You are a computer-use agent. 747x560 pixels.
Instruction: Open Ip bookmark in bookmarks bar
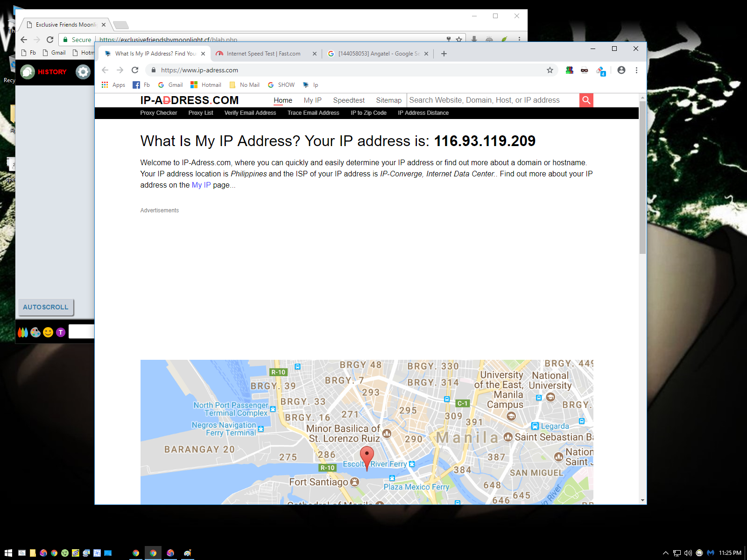click(310, 85)
